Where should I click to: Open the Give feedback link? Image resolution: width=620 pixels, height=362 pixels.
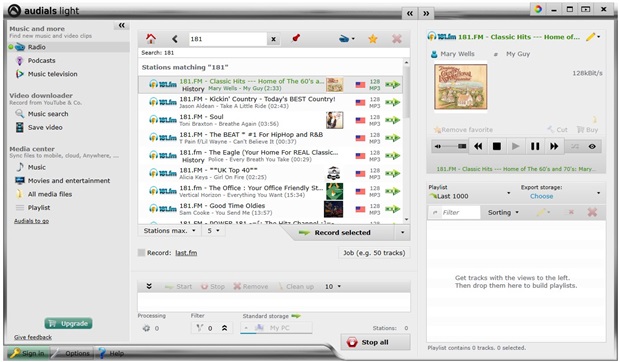coord(33,337)
